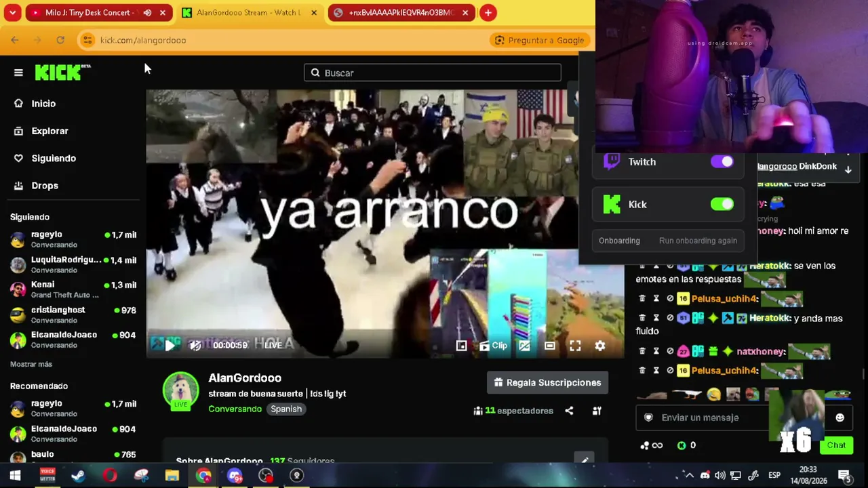868x488 pixels.
Task: Open ElcanaldeJoaco in the Recomendado list
Action: coord(73,433)
